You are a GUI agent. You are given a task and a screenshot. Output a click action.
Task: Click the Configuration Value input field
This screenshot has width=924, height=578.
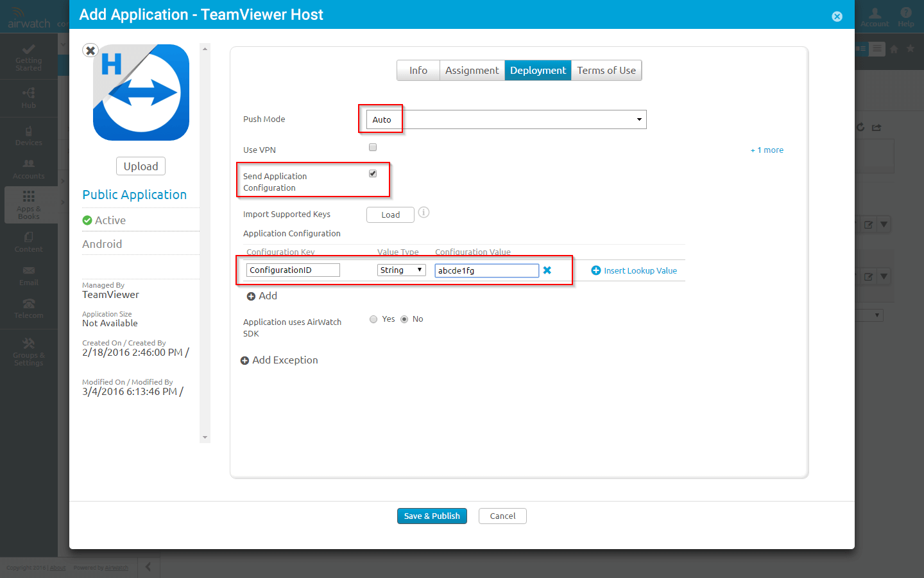pyautogui.click(x=486, y=270)
